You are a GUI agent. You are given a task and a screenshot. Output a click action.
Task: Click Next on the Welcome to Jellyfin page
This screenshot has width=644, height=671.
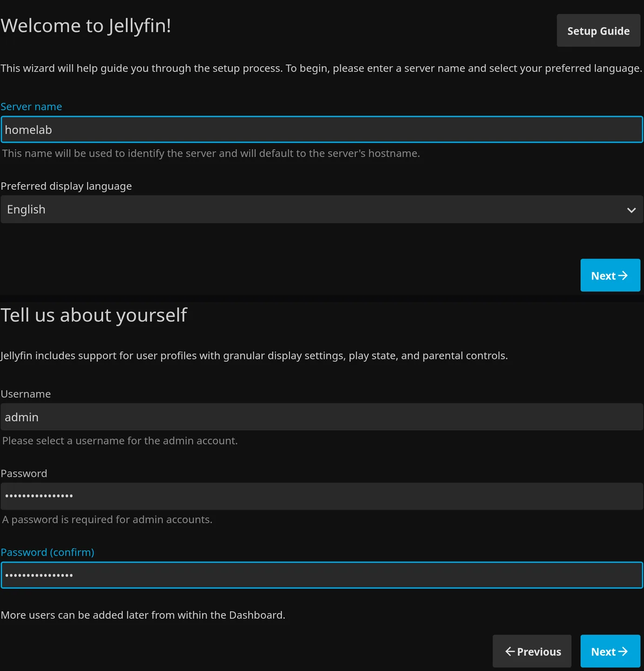click(x=610, y=275)
